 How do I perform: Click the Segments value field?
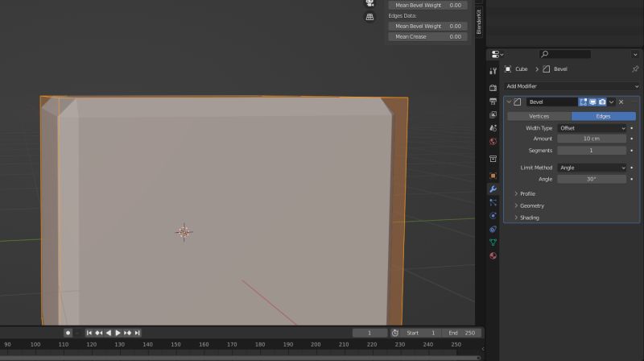[x=592, y=151]
